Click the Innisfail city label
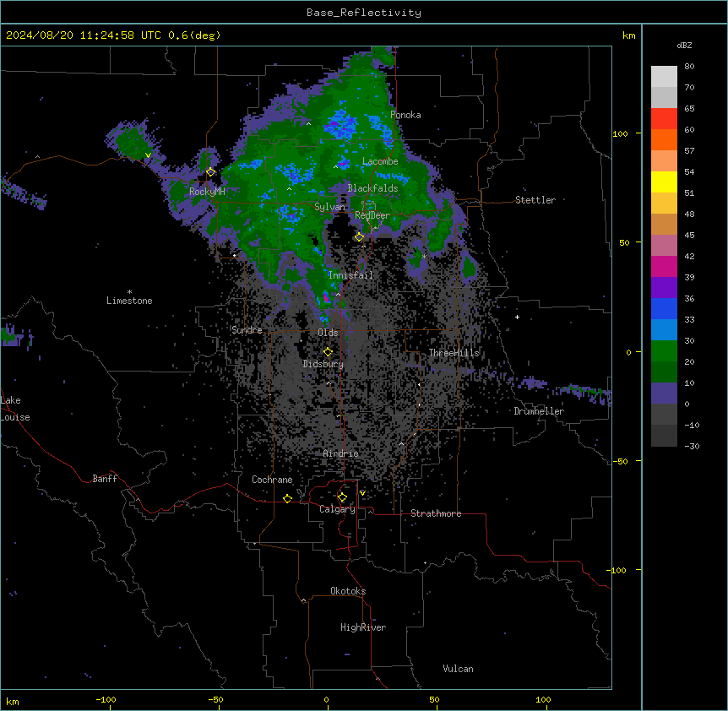Screen dimensions: 728x711 point(350,275)
